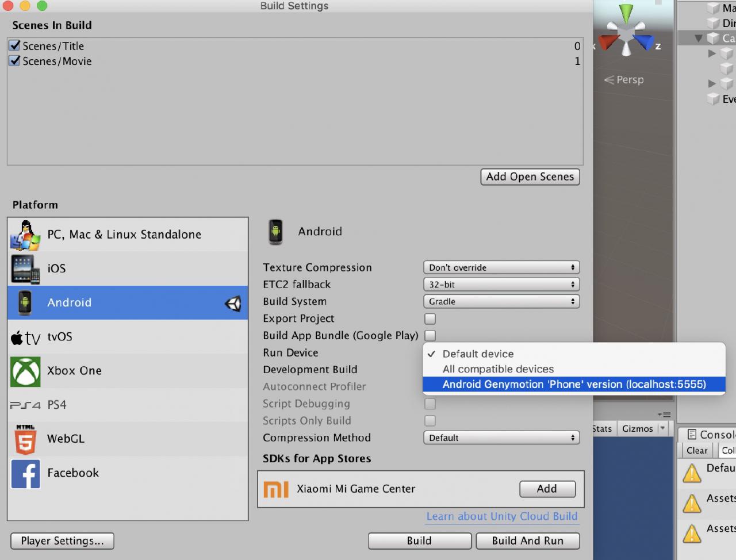
Task: Select the Android platform row
Action: coord(128,302)
